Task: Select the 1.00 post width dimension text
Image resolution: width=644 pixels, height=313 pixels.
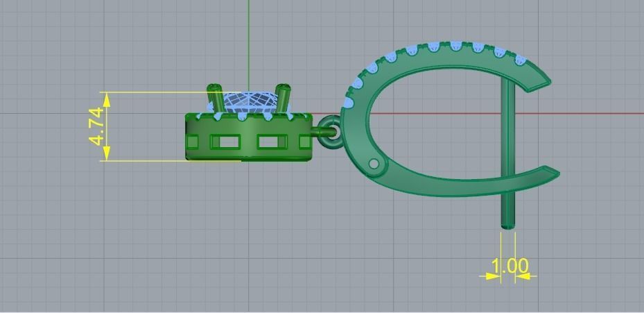Action: coord(509,267)
